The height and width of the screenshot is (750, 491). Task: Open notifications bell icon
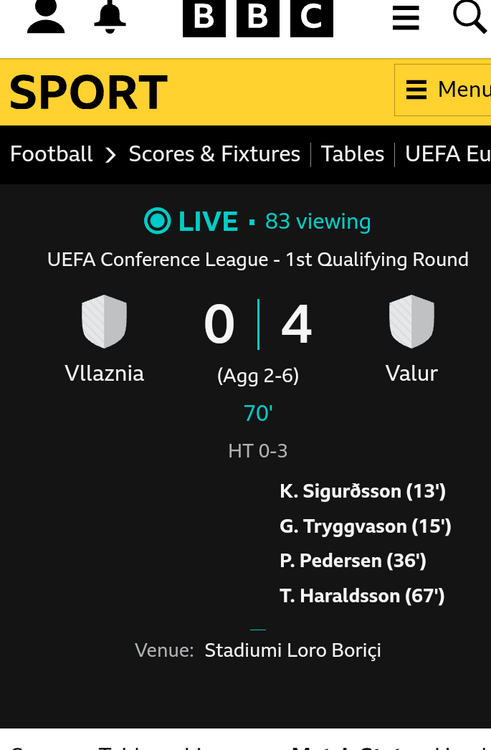109,17
